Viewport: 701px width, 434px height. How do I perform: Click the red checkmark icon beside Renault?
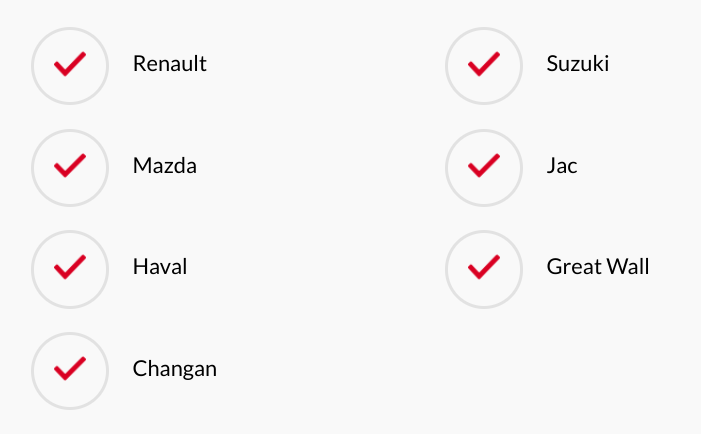(70, 66)
